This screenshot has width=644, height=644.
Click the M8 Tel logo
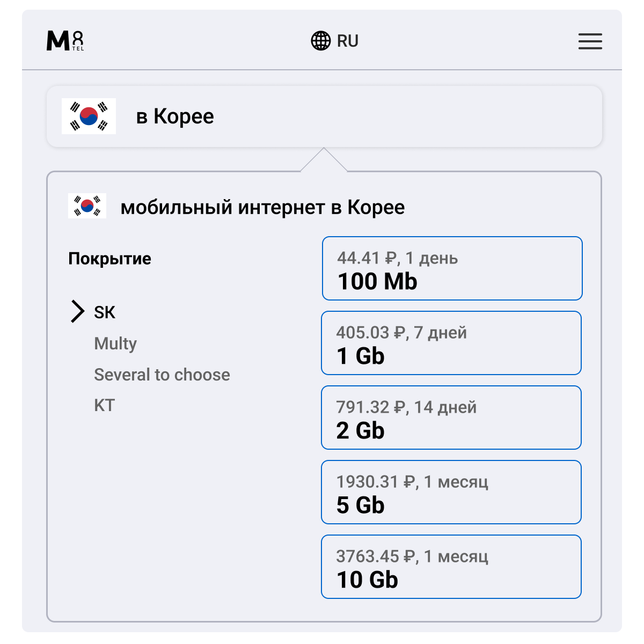(65, 41)
